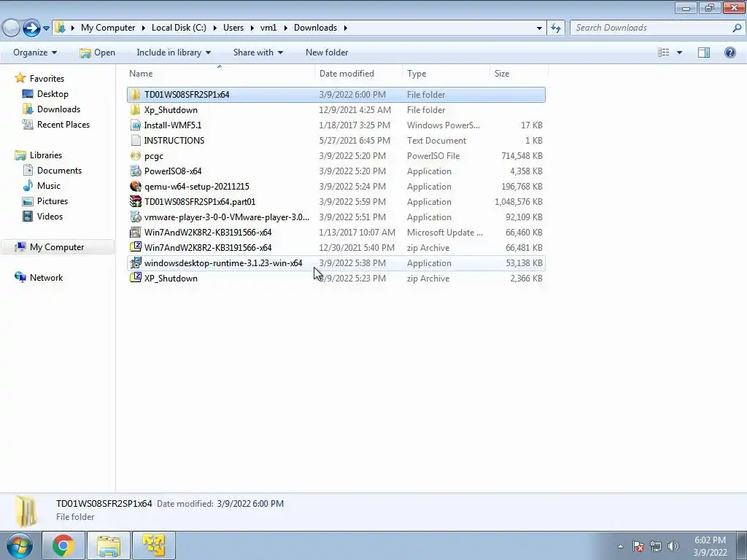
Task: Click the taskbar clock showing 6:02 PM
Action: 710,546
